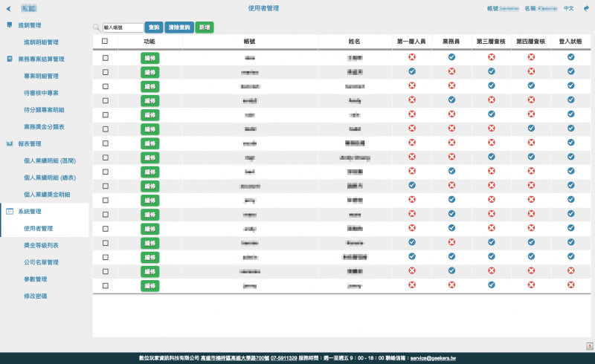This screenshot has width=595, height=364.
Task: Click first row's 登入狀態 check icon
Action: pyautogui.click(x=570, y=57)
